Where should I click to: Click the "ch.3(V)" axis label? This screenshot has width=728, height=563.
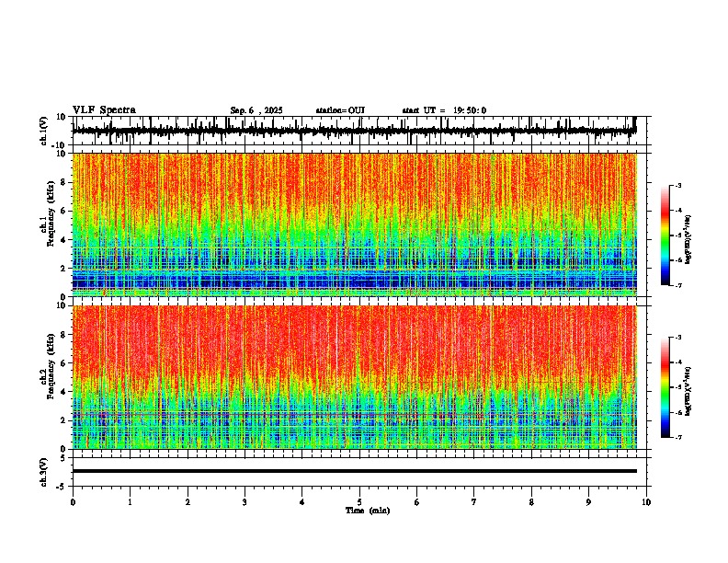[x=44, y=473]
